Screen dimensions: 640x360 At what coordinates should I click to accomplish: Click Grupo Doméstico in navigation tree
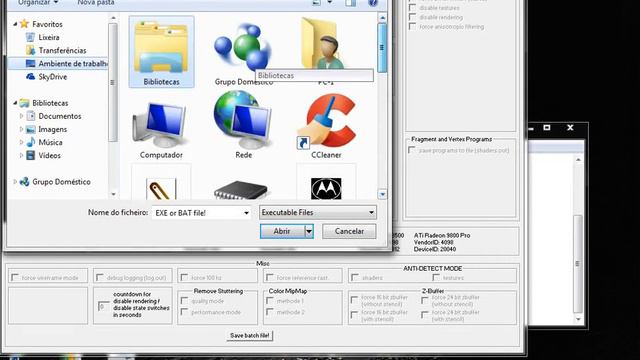[x=61, y=182]
